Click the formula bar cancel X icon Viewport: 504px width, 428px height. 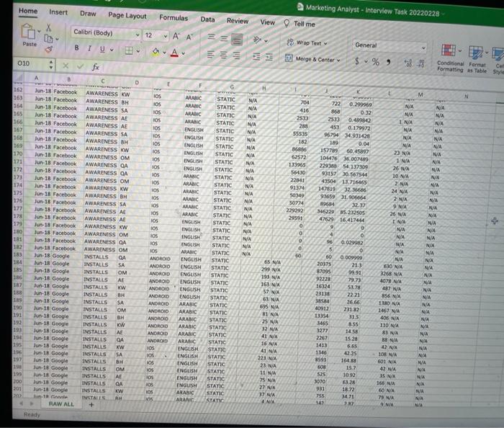[x=66, y=66]
